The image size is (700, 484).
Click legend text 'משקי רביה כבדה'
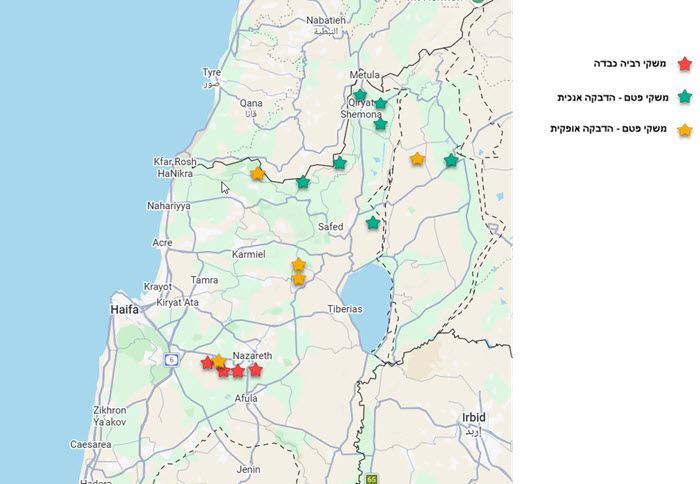coord(629,63)
